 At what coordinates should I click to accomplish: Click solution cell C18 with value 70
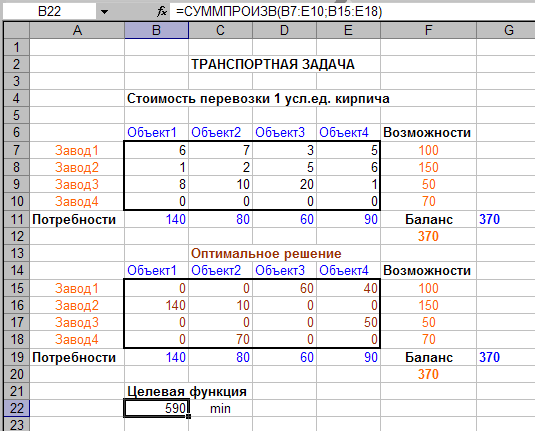point(220,339)
